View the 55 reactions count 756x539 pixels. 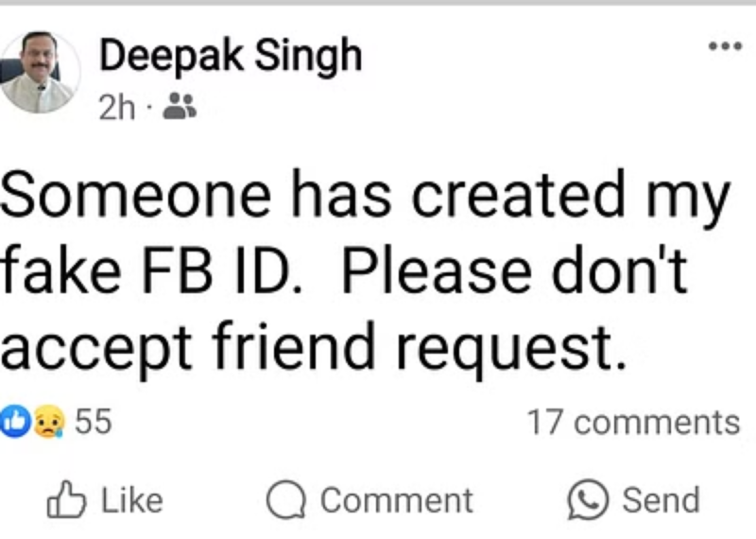(93, 421)
